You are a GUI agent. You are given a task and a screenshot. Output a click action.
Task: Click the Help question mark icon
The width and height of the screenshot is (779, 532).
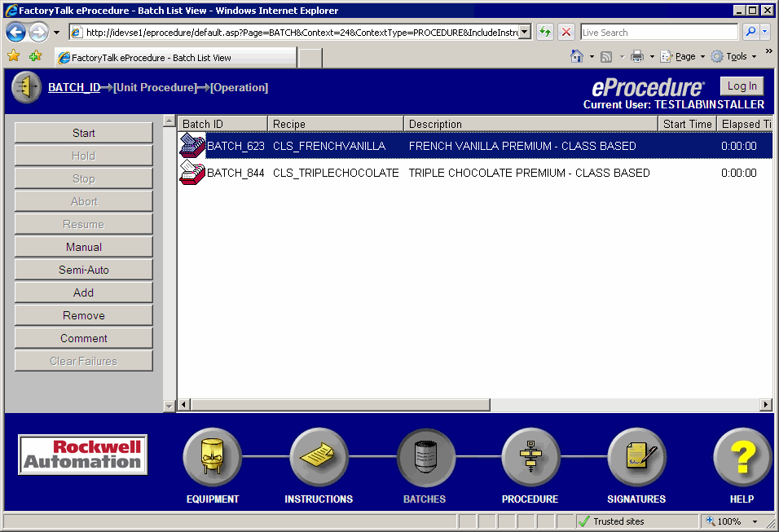coord(742,457)
